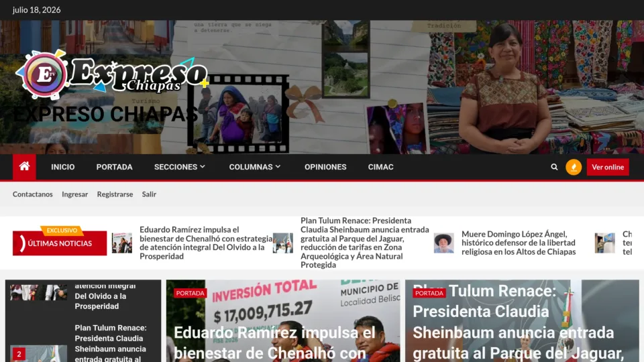The image size is (644, 362).
Task: Expand the COLUMNAS dropdown menu
Action: click(x=255, y=167)
